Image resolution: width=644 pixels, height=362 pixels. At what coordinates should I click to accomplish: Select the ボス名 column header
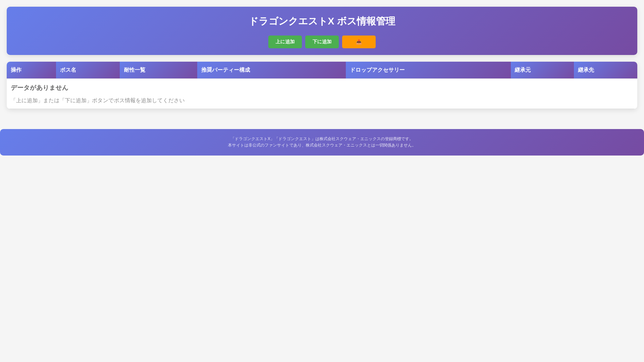click(88, 70)
